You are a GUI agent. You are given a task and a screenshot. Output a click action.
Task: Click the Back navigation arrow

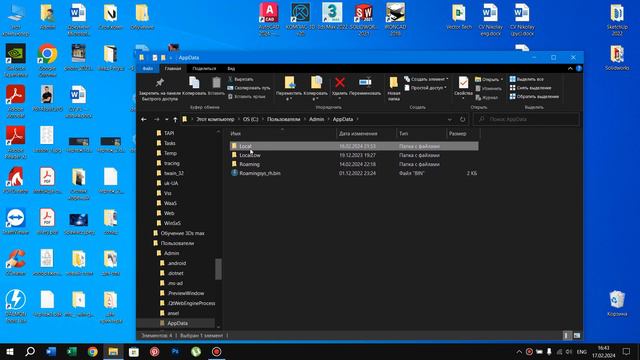[144, 119]
